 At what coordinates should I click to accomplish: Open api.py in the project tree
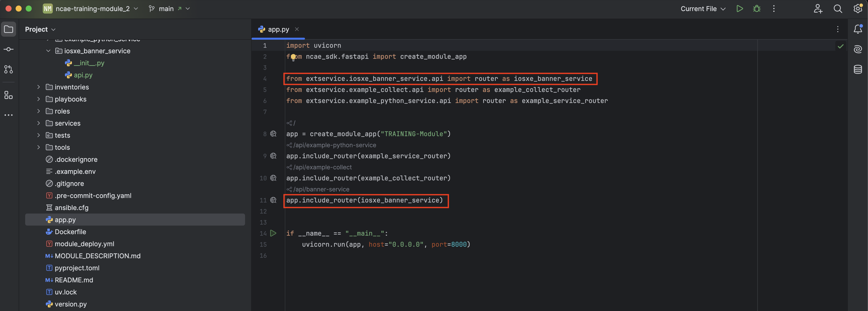coord(78,75)
